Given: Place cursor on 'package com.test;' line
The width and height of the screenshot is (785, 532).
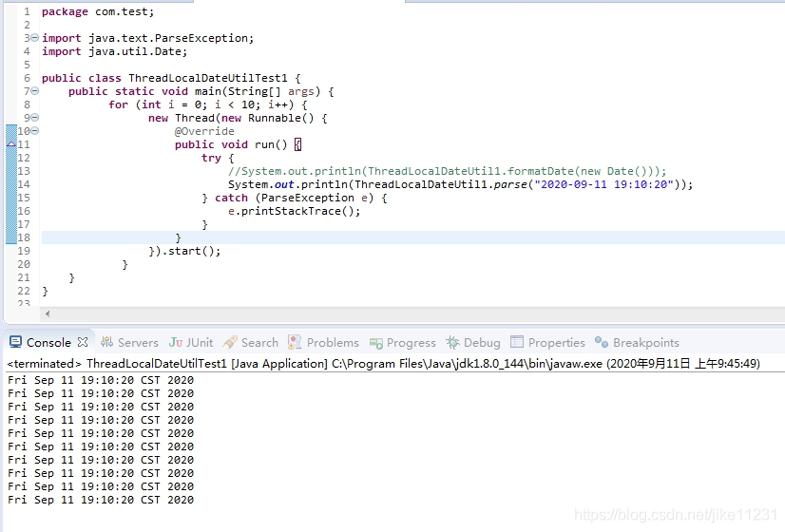Looking at the screenshot, I should pos(98,11).
